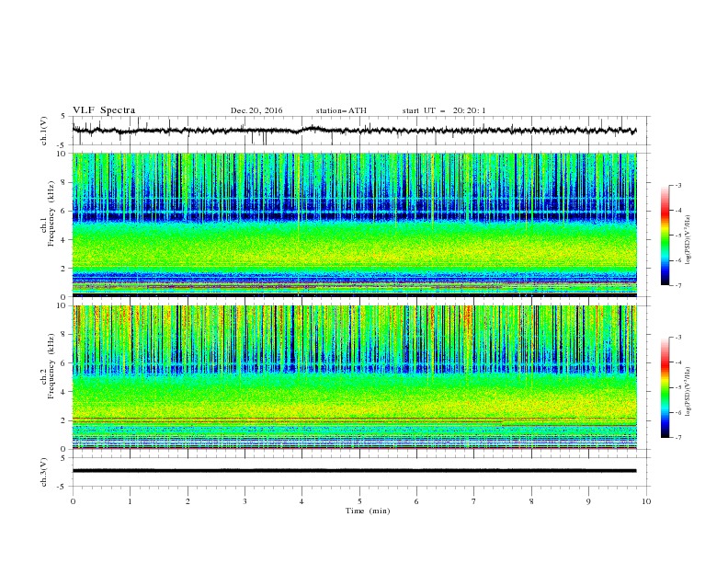Select the date text "Dec. 20, 2016"
The height and width of the screenshot is (563, 728).
pos(256,110)
